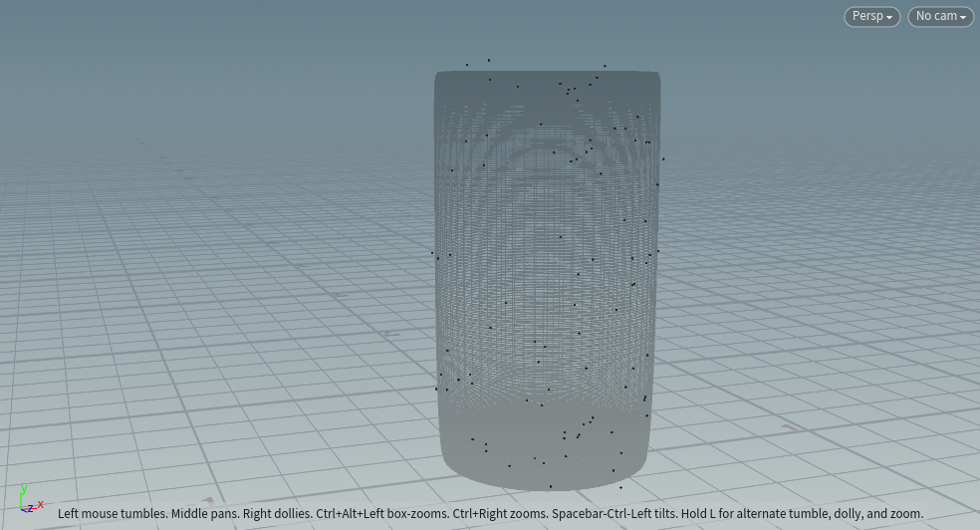The image size is (980, 530).
Task: Click the dotted cylinder geometry in viewport
Action: [x=548, y=280]
